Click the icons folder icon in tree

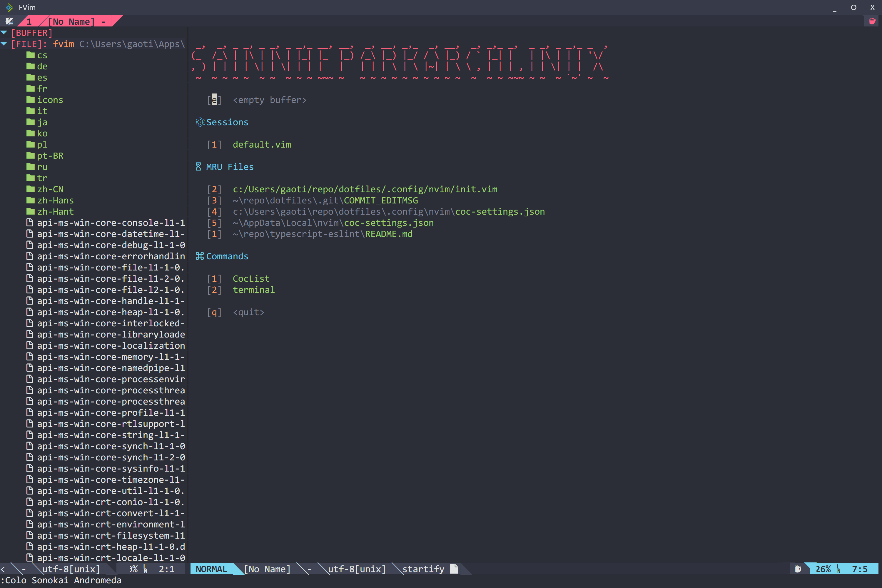(30, 100)
